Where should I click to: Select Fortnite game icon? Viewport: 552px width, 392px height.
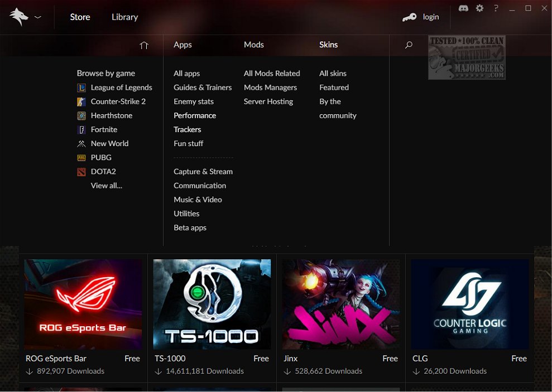[x=81, y=130]
